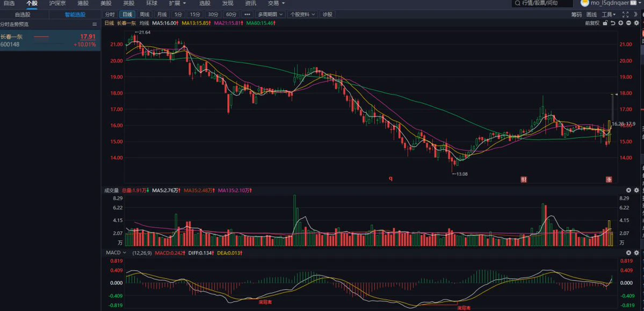Open fullscreen chart view icon
Image resolution: width=644 pixels, height=311 pixels.
pyautogui.click(x=625, y=15)
